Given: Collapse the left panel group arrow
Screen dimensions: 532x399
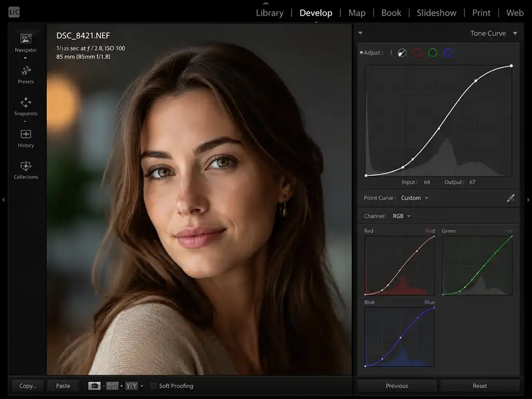Looking at the screenshot, I should (4, 200).
